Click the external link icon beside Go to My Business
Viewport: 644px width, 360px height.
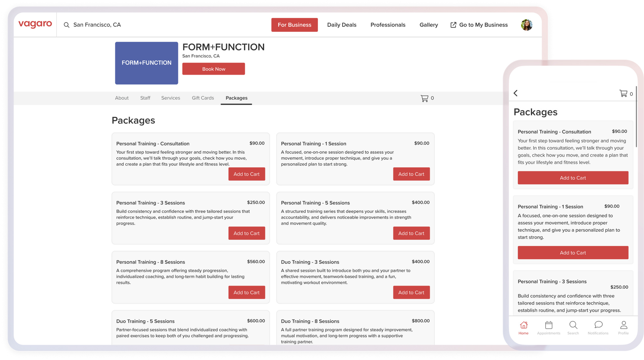point(453,25)
